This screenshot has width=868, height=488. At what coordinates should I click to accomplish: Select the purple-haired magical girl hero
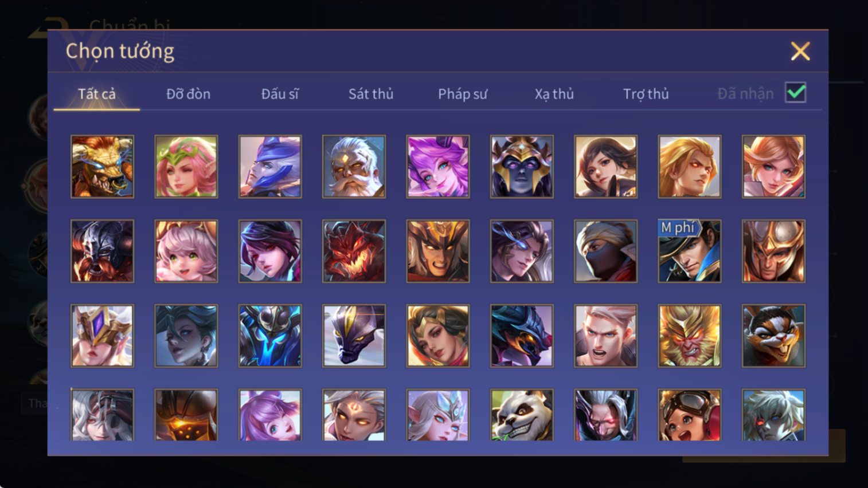click(438, 167)
